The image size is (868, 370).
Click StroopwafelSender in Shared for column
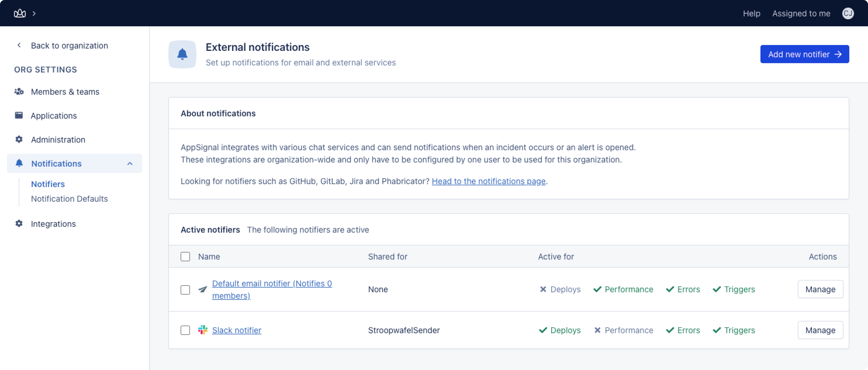pos(404,330)
